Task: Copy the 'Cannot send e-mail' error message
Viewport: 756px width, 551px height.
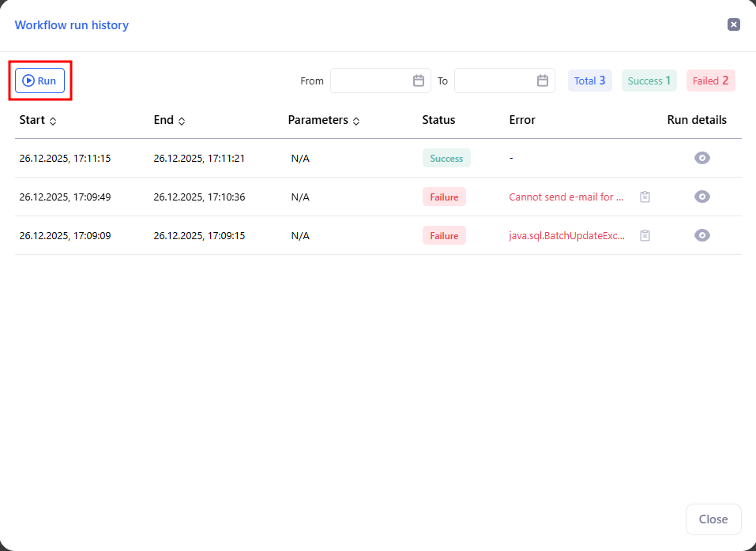Action: [645, 197]
